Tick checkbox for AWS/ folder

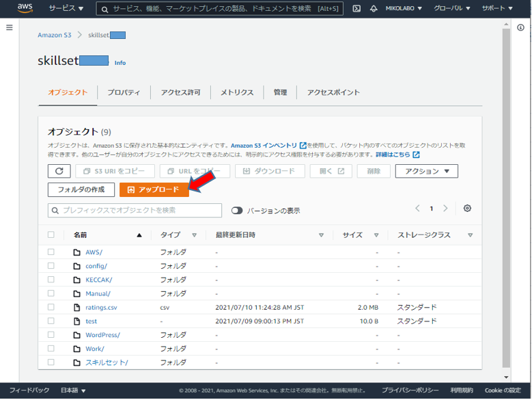[51, 252]
